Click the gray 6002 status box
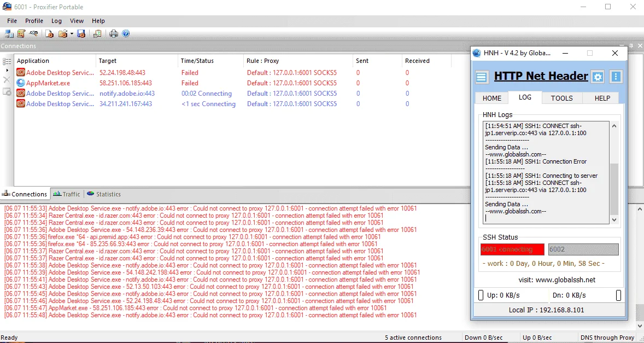The height and width of the screenshot is (343, 644). click(x=583, y=249)
